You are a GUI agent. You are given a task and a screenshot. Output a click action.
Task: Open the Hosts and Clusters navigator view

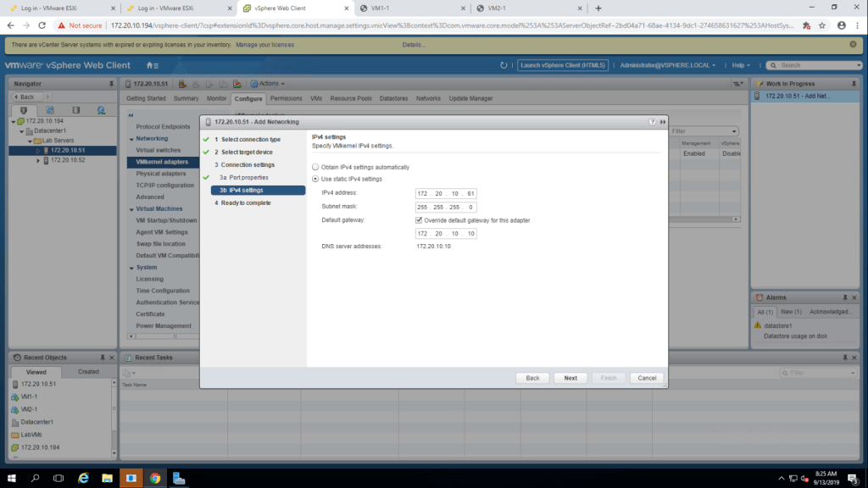(x=24, y=110)
